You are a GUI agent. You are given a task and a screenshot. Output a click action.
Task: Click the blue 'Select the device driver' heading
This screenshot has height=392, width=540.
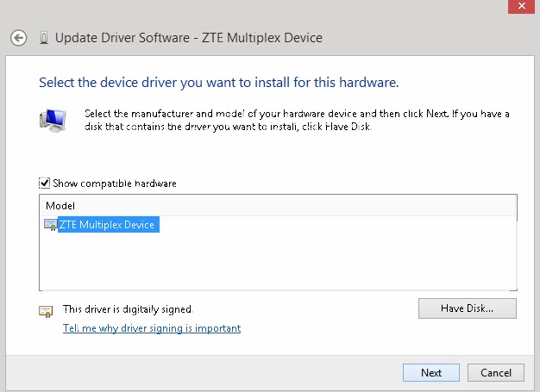218,83
